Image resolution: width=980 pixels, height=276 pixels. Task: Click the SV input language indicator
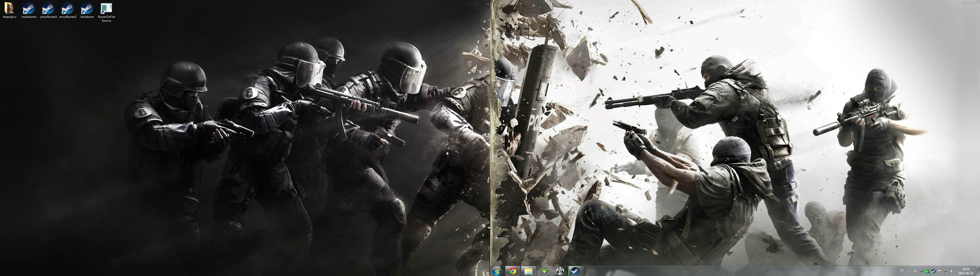pyautogui.click(x=902, y=270)
